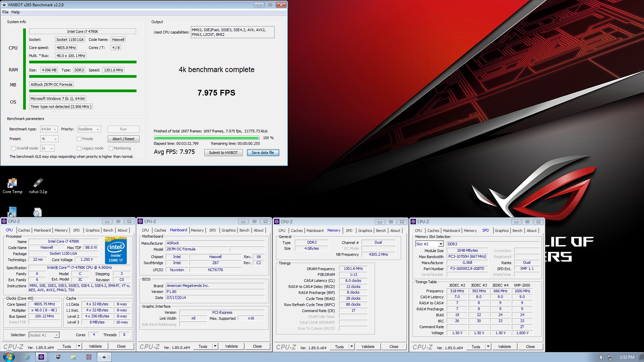Select Graphics tab in CPU-Z Mainboard window
Screen dimensions: 644x362
click(x=228, y=230)
